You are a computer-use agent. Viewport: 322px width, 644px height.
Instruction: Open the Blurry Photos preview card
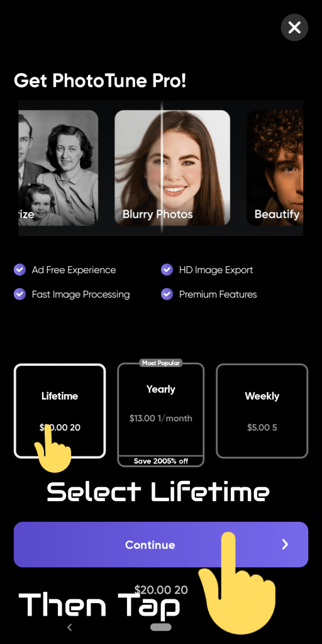coord(172,167)
